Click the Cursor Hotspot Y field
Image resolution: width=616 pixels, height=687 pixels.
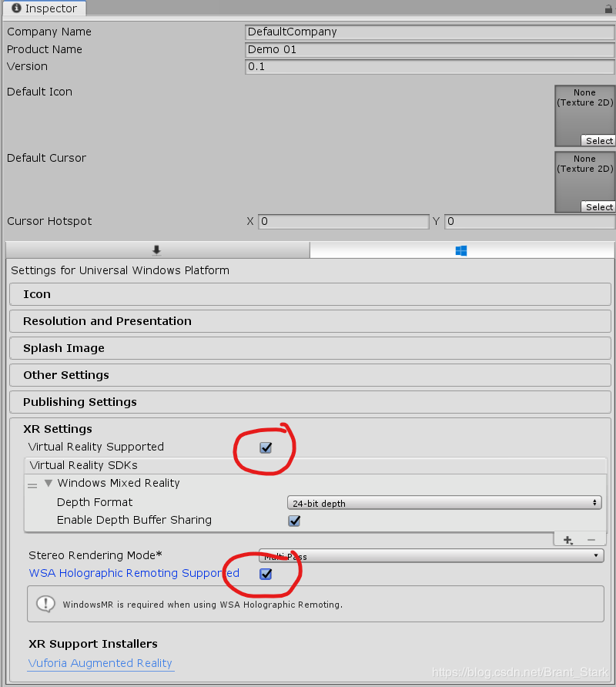pos(530,221)
